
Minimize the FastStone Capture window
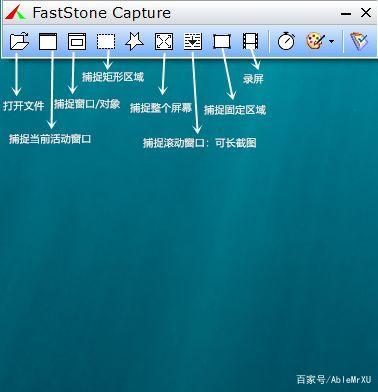click(346, 14)
